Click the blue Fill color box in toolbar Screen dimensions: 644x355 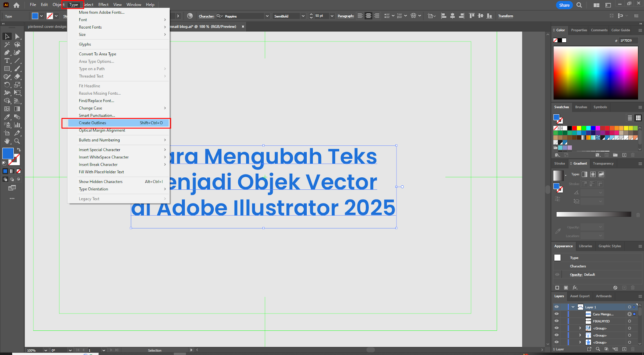pyautogui.click(x=8, y=154)
